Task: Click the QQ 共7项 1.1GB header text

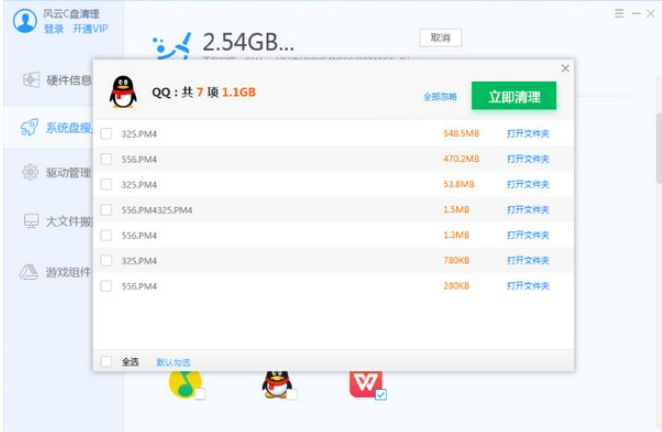Action: click(x=203, y=92)
